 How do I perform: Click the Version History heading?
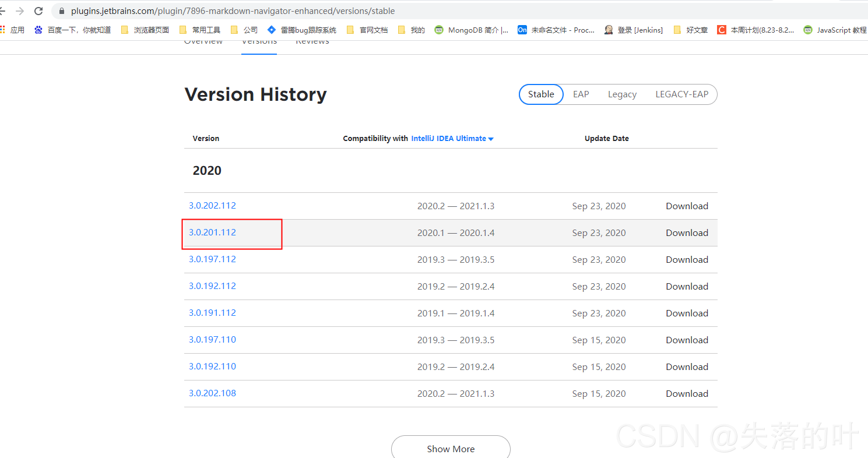(255, 94)
